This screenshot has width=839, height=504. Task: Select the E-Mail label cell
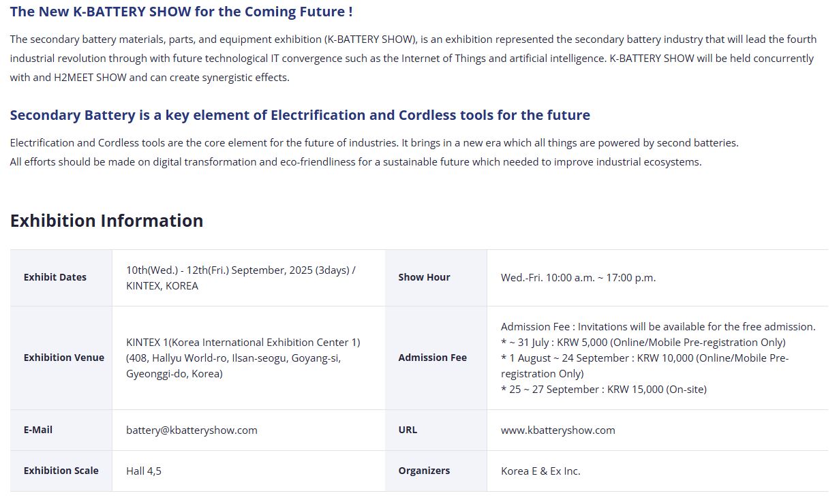(x=61, y=430)
